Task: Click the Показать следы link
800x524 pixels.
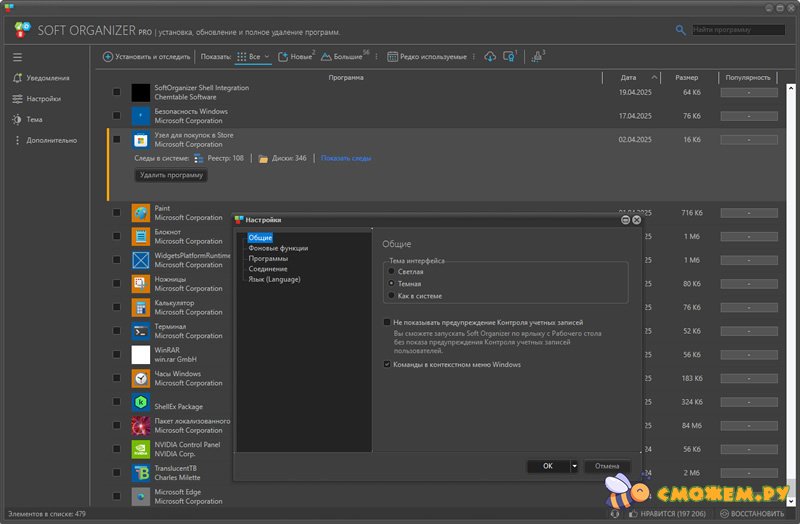Action: (x=346, y=158)
